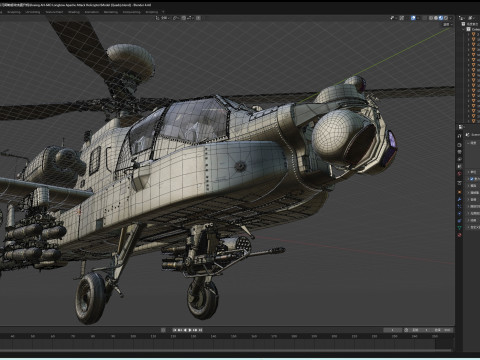Open the Physics properties tab
Viewport: 480px width, 360px height.
tap(459, 213)
